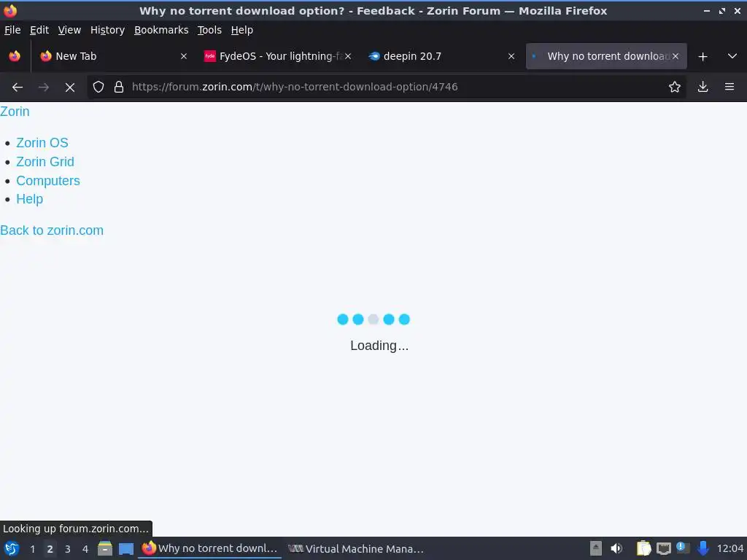Open the Computers link
Image resolution: width=747 pixels, height=560 pixels.
[48, 181]
